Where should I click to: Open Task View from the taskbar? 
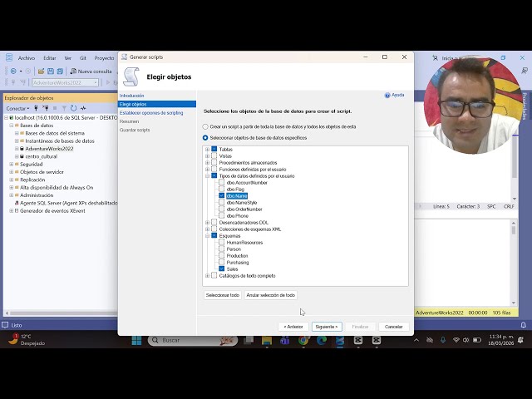click(x=249, y=340)
